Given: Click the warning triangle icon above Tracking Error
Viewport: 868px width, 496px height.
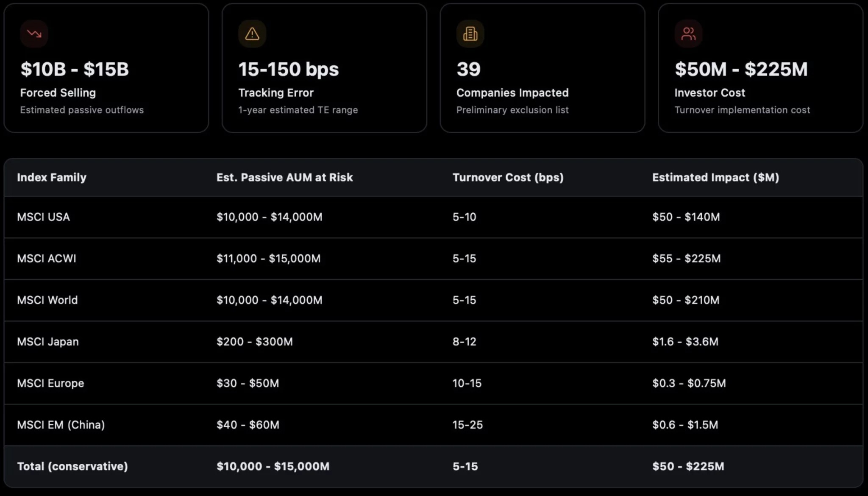Looking at the screenshot, I should click(252, 33).
